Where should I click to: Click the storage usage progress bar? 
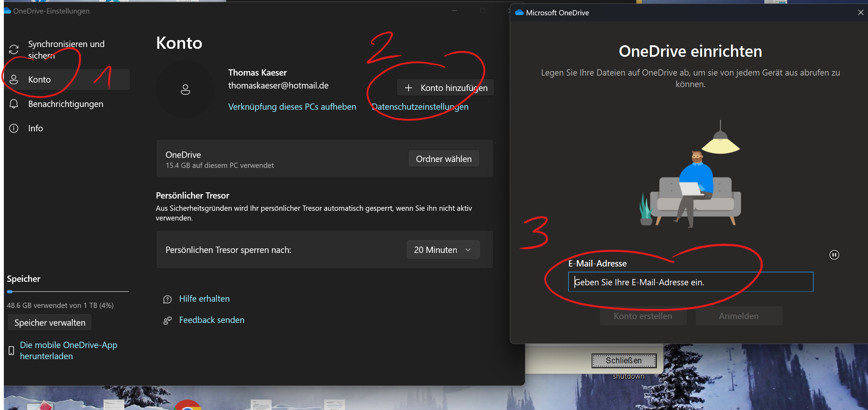pos(68,292)
